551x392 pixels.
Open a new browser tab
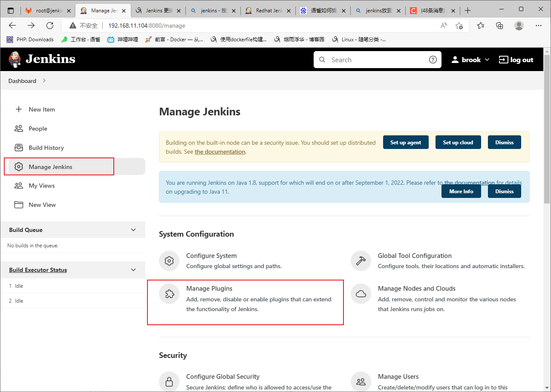click(468, 10)
